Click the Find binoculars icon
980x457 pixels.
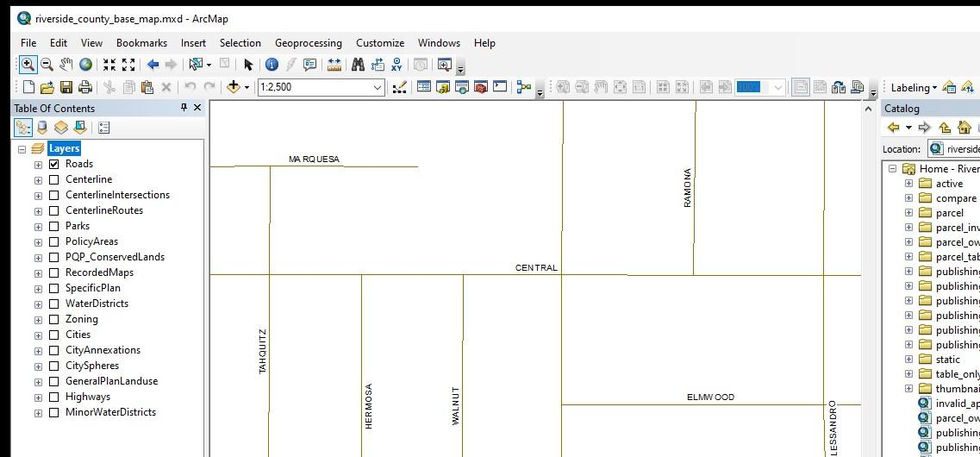(358, 65)
